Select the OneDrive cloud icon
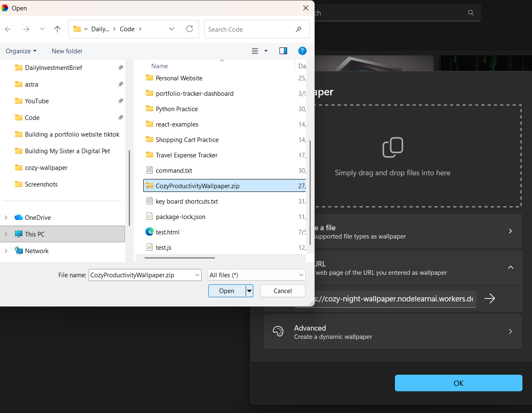This screenshot has height=413, width=532. point(19,217)
